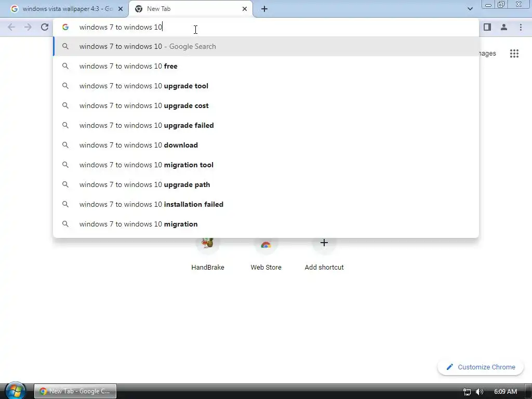Open Chrome three-dot menu
532x399 pixels.
(521, 27)
